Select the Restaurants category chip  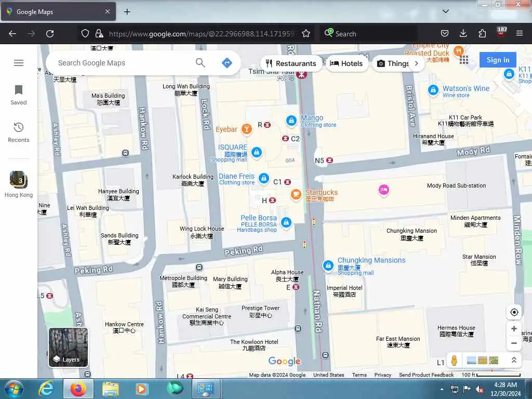point(291,63)
